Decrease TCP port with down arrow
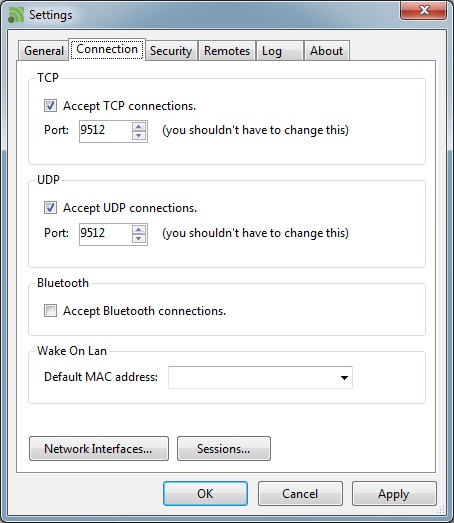Image resolution: width=454 pixels, height=523 pixels. click(x=139, y=135)
